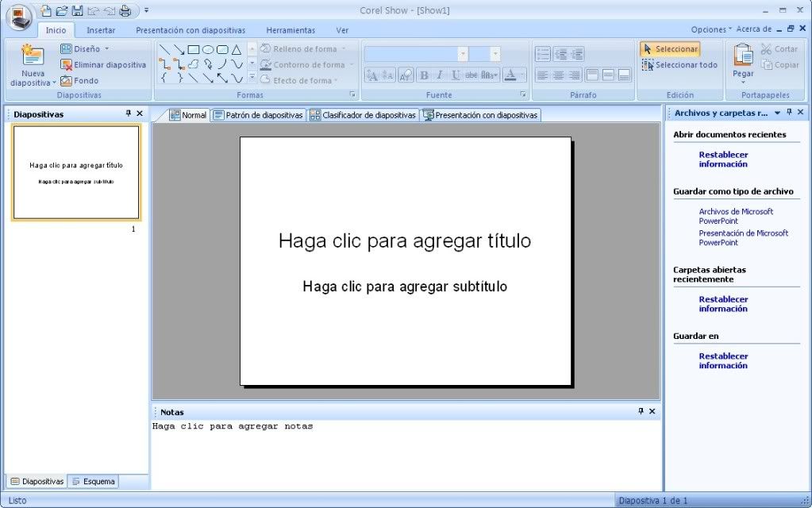Click the clear formatting eraser icon
The height and width of the screenshot is (508, 812).
(x=406, y=75)
